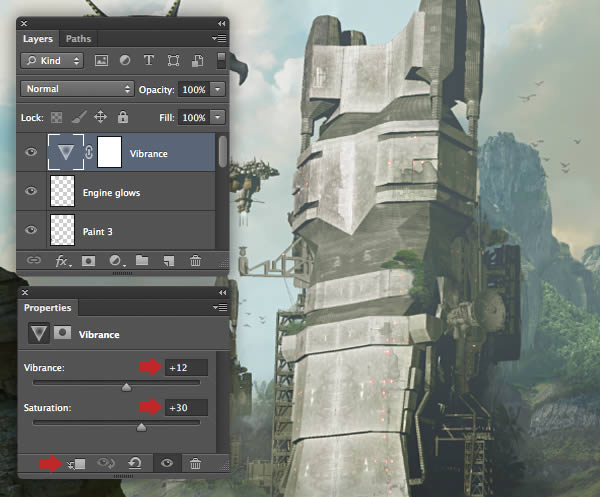Lock all padlock icon
Viewport: 600px width, 497px height.
pos(123,117)
